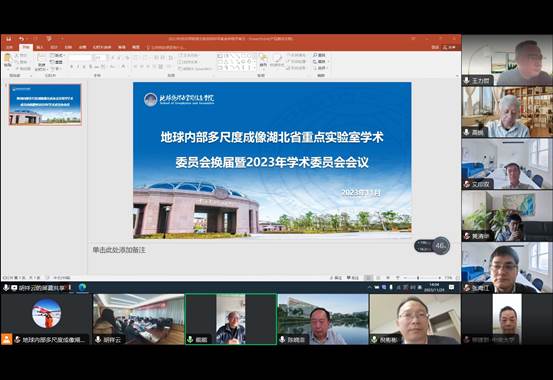Click the zoom slider in the status bar

point(419,278)
